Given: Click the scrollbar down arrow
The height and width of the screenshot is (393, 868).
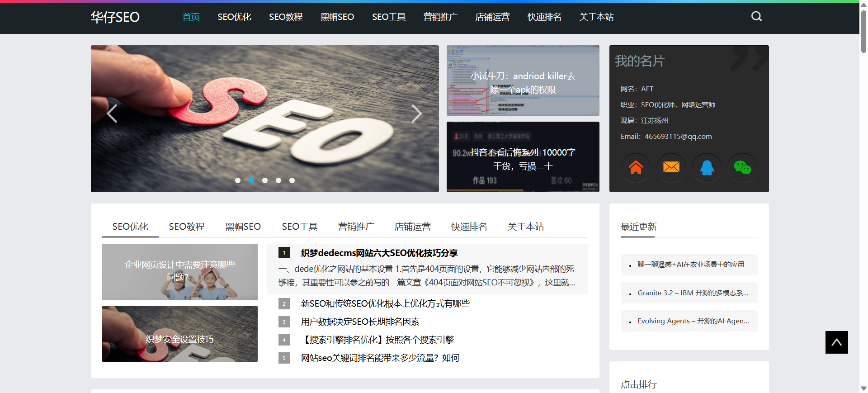Looking at the screenshot, I should click(863, 388).
